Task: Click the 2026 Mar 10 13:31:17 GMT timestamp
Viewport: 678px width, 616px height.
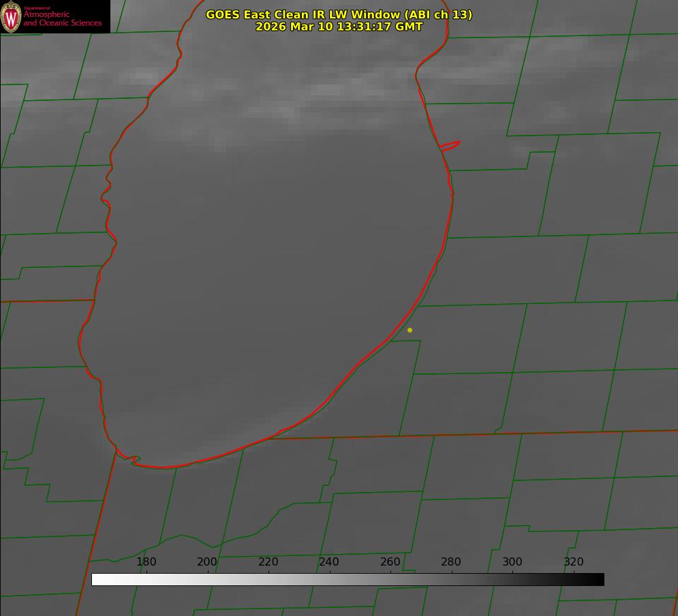Action: tap(339, 27)
